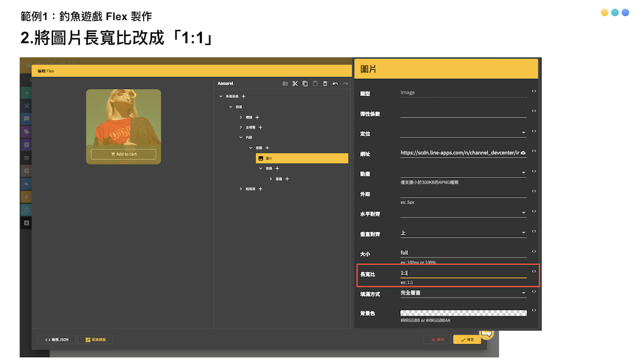The height and width of the screenshot is (363, 644).
Task: Open the 動畫 dropdown
Action: coord(463,173)
